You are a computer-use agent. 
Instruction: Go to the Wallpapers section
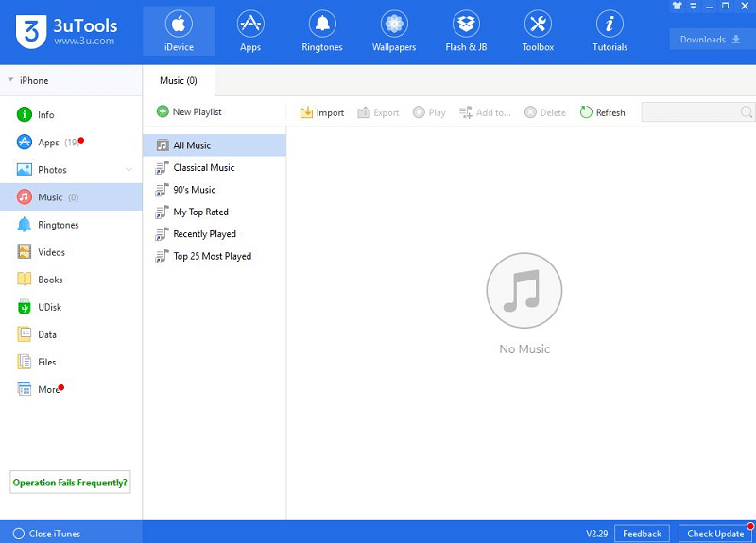tap(394, 30)
